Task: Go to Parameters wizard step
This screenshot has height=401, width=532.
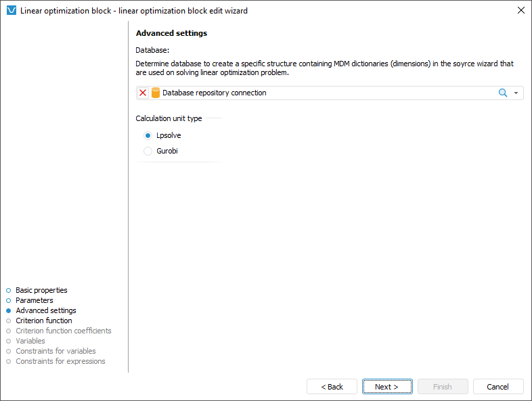Action: (x=35, y=300)
